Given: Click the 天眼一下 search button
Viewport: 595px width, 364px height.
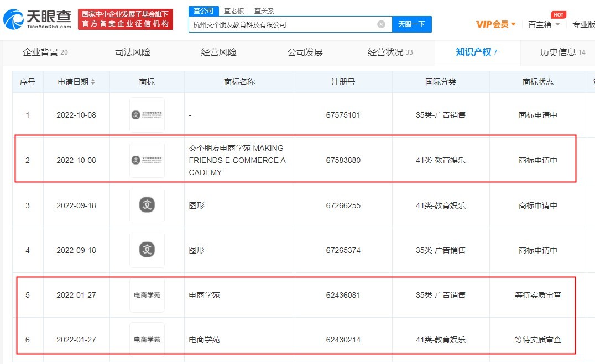Looking at the screenshot, I should click(412, 24).
